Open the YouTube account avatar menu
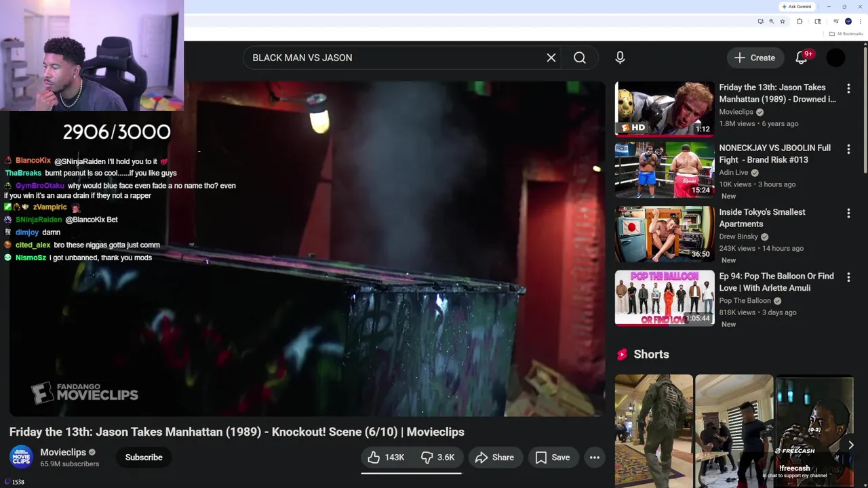 (836, 58)
